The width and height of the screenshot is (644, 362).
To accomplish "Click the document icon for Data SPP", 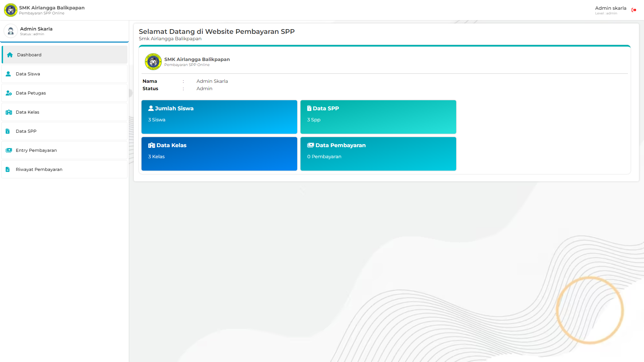I will 8,131.
